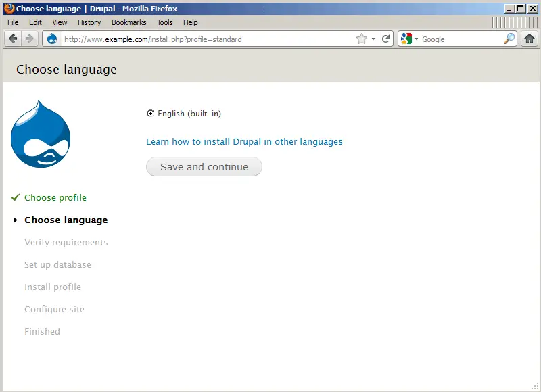Screen dimensions: 541x392
Task: Click the Google search engine icon
Action: 406,39
